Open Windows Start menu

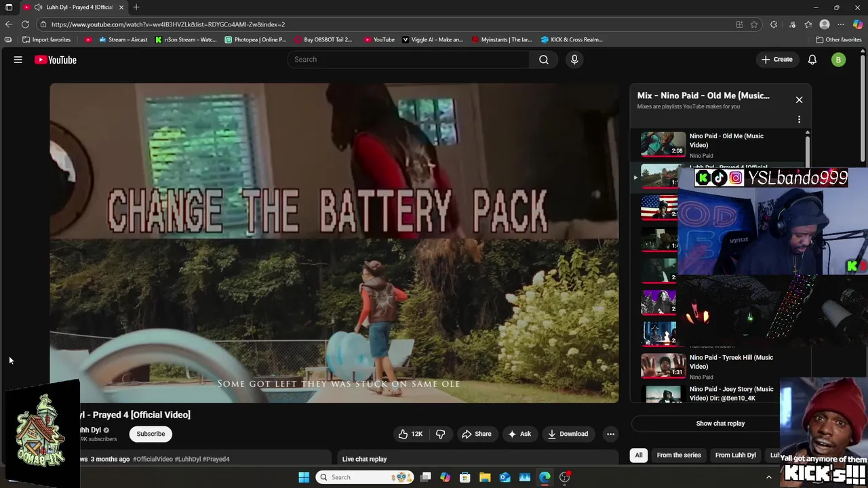point(304,477)
